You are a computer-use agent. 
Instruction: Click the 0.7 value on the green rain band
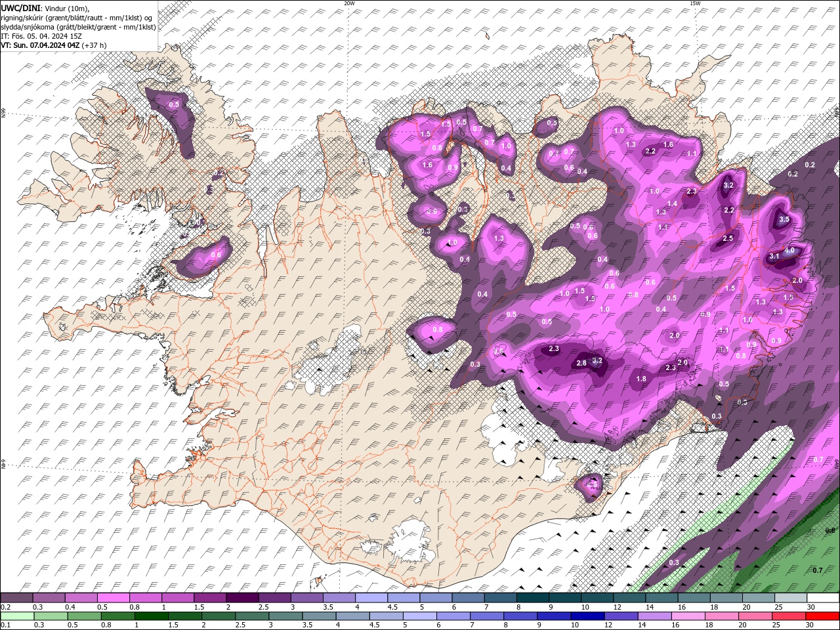(x=817, y=570)
